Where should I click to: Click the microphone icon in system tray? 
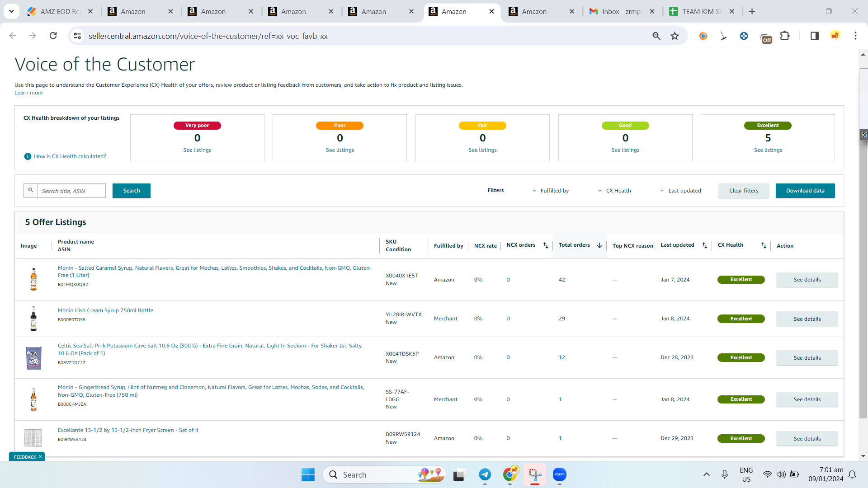(725, 474)
